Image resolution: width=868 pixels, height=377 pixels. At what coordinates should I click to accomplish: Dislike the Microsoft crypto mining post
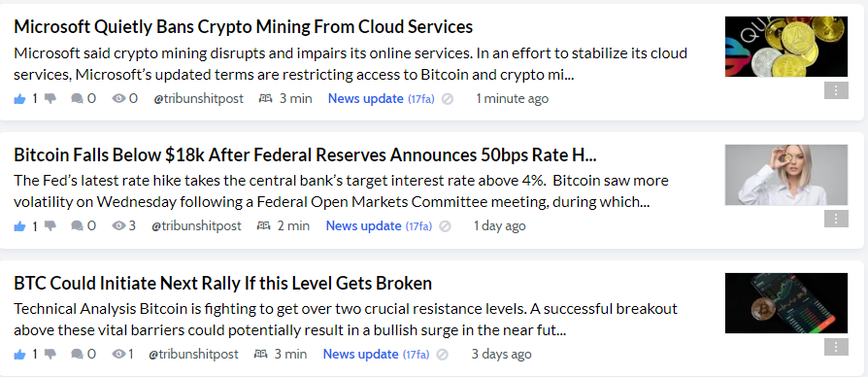coord(50,99)
